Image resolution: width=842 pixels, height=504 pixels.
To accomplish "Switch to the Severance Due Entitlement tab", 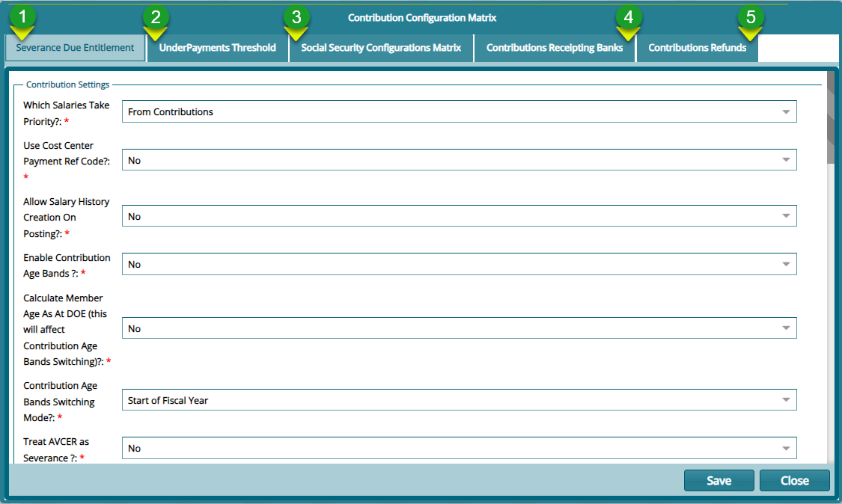I will (x=75, y=47).
